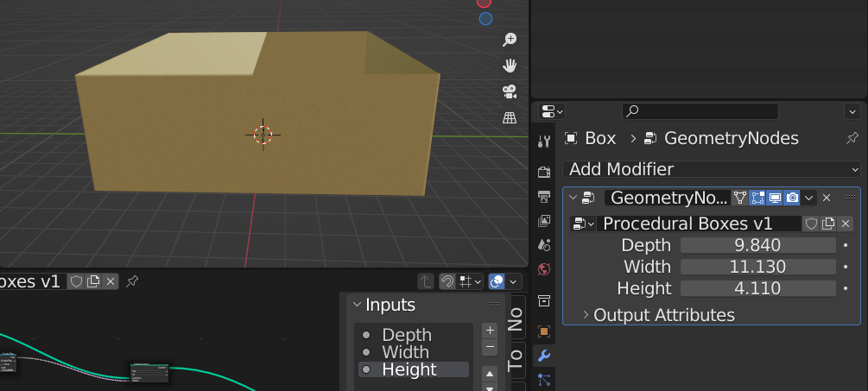Remove the GeometryNodes modifier

827,198
